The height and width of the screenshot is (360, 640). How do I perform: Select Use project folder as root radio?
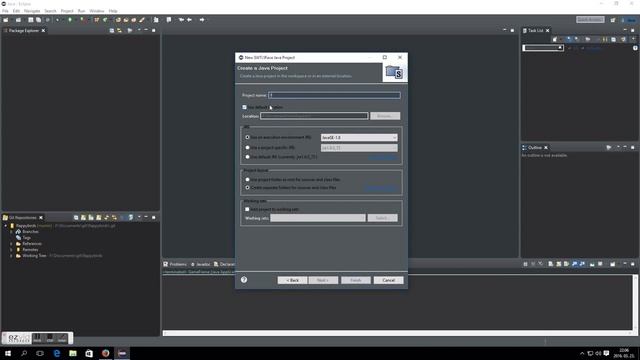pyautogui.click(x=247, y=179)
